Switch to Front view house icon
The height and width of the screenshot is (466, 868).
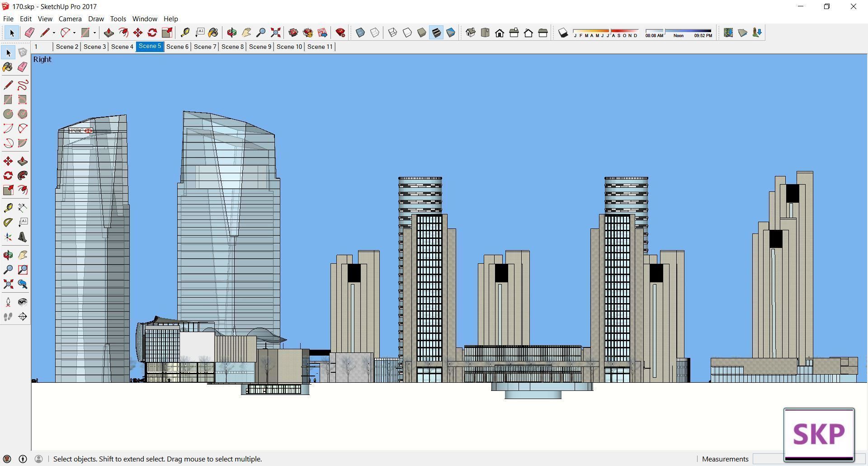coord(500,33)
